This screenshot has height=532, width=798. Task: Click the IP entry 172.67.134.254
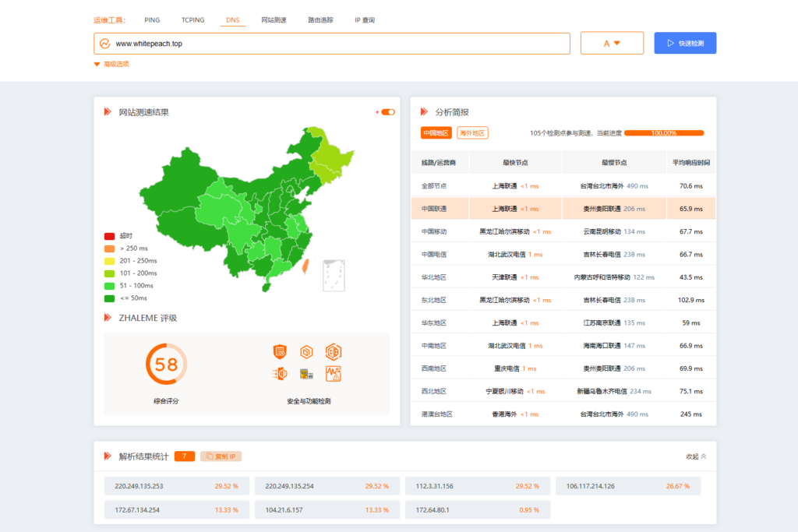[x=177, y=509]
